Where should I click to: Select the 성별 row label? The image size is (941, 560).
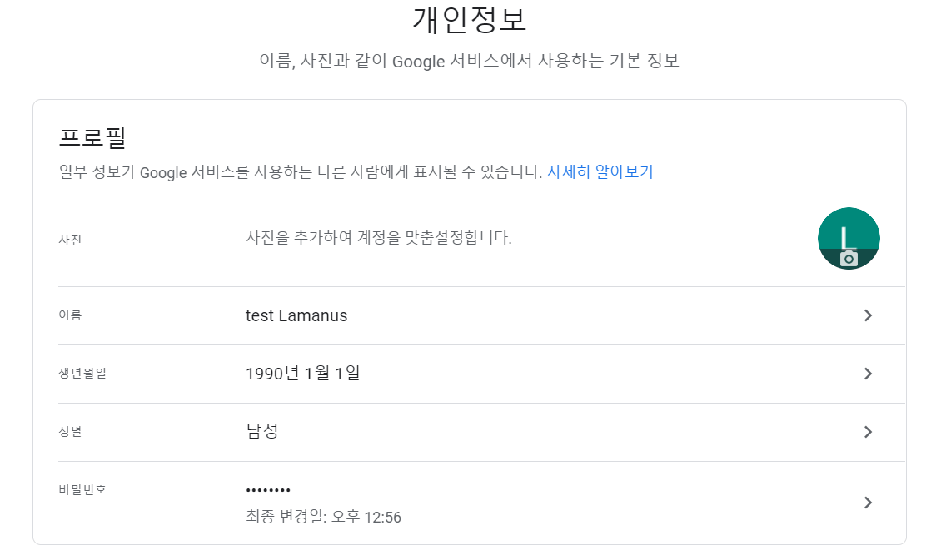(70, 432)
